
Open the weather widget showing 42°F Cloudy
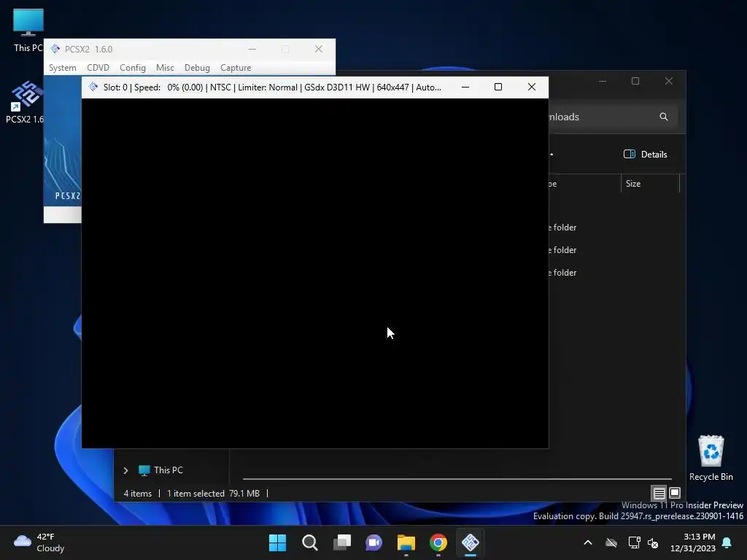coord(39,542)
